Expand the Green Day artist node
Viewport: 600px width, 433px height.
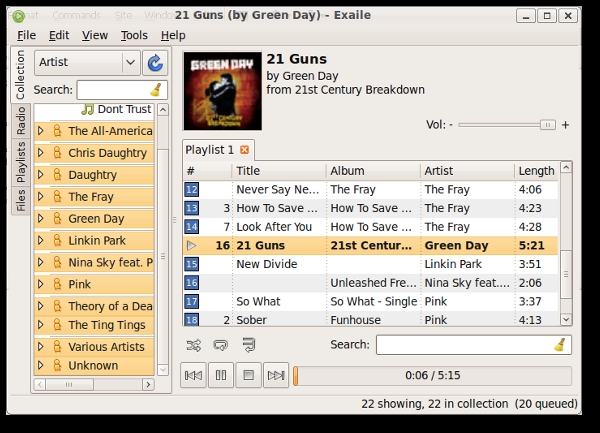pos(41,219)
